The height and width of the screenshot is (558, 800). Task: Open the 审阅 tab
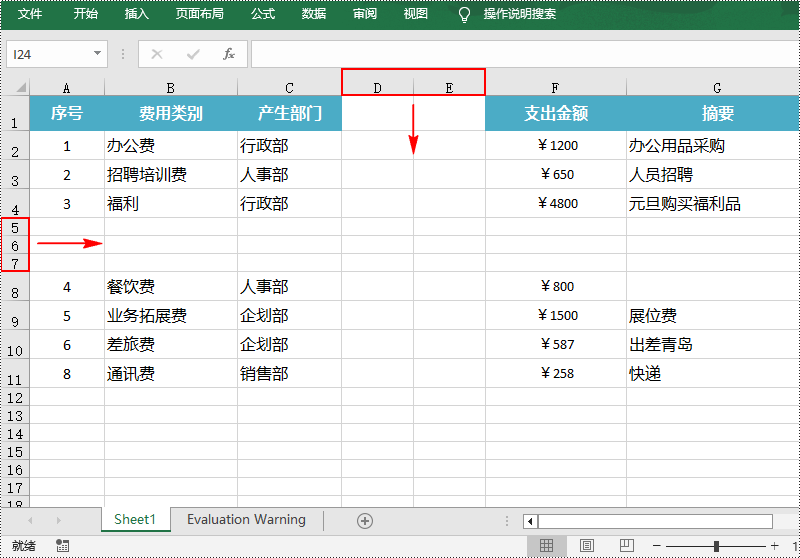click(x=365, y=14)
